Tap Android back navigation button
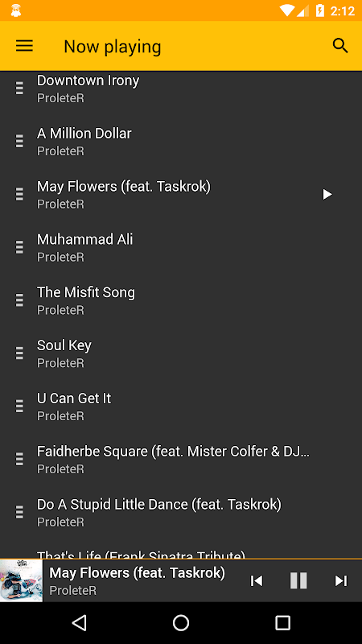 point(79,622)
